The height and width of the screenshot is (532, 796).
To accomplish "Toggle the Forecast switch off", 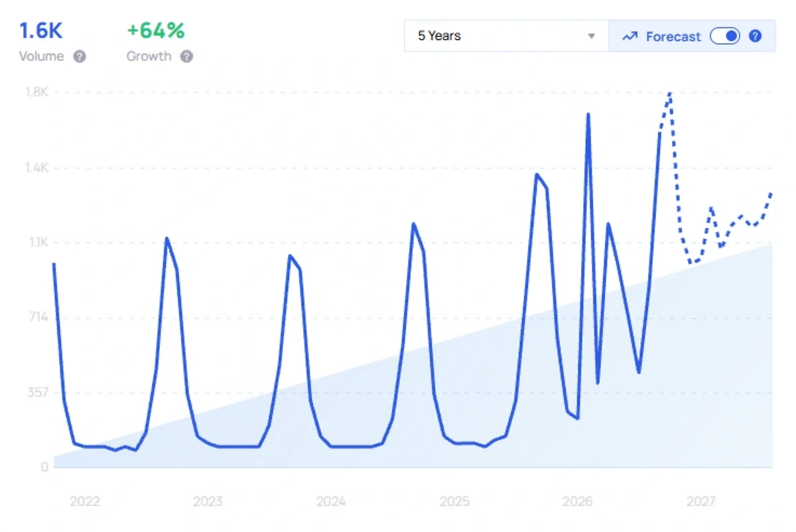I will tap(725, 36).
